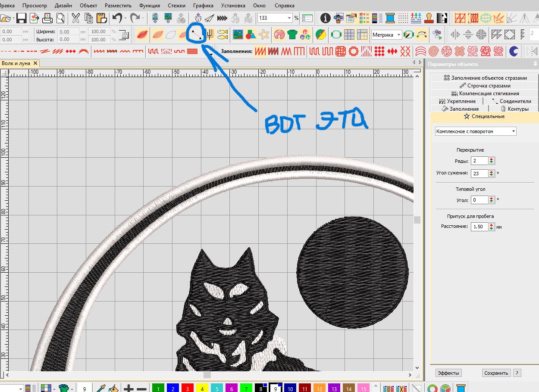The image size is (539, 392).
Task: Click the Сохранить button
Action: tap(496, 373)
